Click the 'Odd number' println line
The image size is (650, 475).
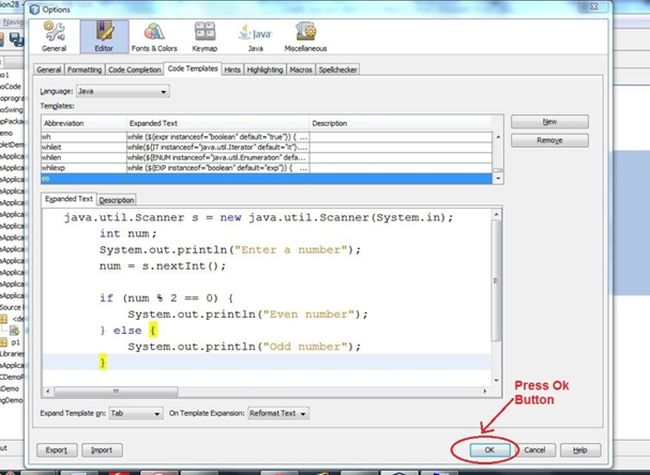click(244, 347)
